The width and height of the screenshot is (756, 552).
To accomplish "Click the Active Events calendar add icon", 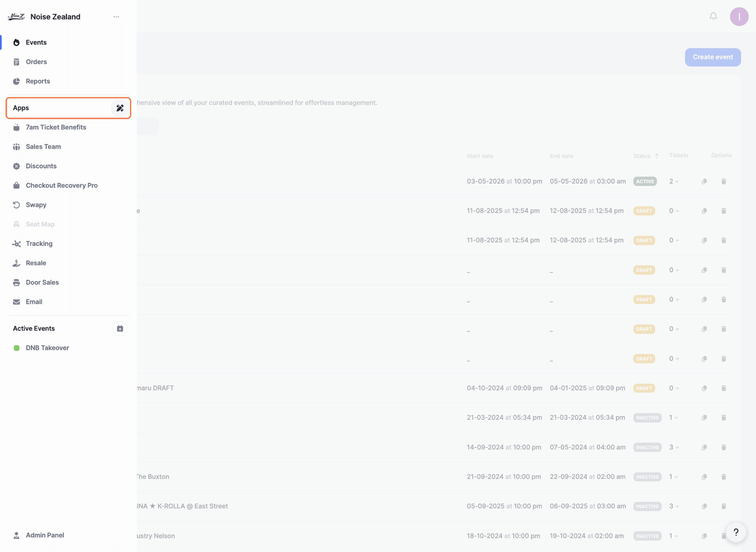I will point(120,329).
